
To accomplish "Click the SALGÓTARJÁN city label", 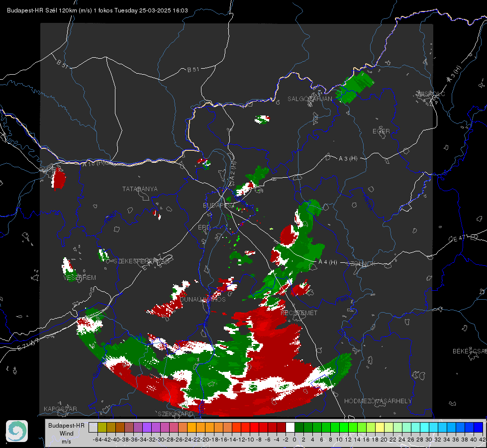I will [x=309, y=99].
